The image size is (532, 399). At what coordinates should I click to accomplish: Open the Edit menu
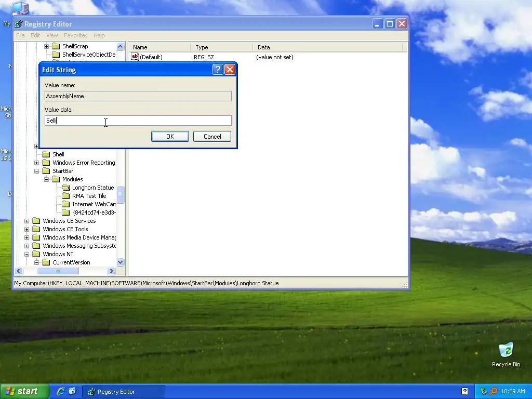35,35
